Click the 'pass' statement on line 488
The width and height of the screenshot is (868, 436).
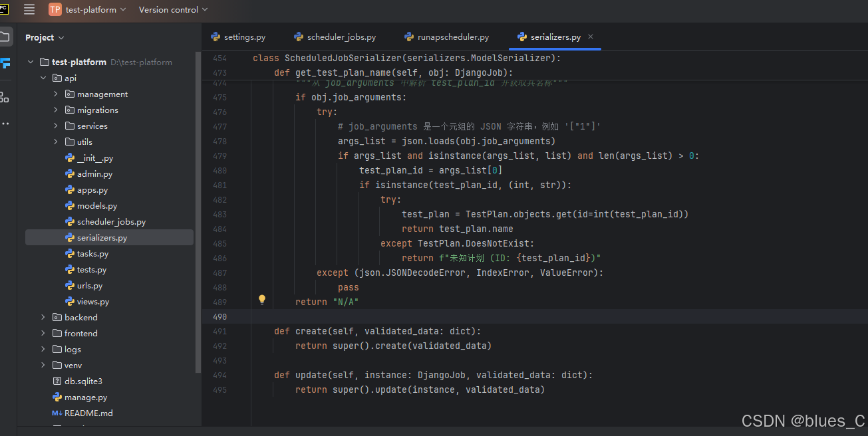click(x=349, y=287)
